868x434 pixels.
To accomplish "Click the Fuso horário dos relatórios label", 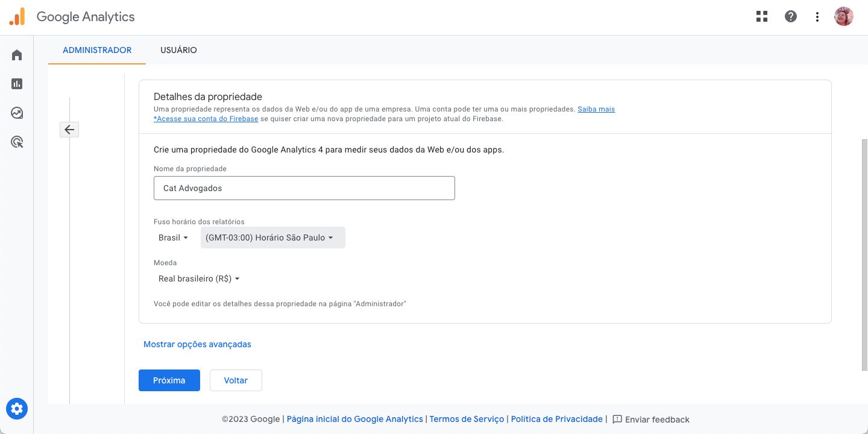I will coord(199,222).
